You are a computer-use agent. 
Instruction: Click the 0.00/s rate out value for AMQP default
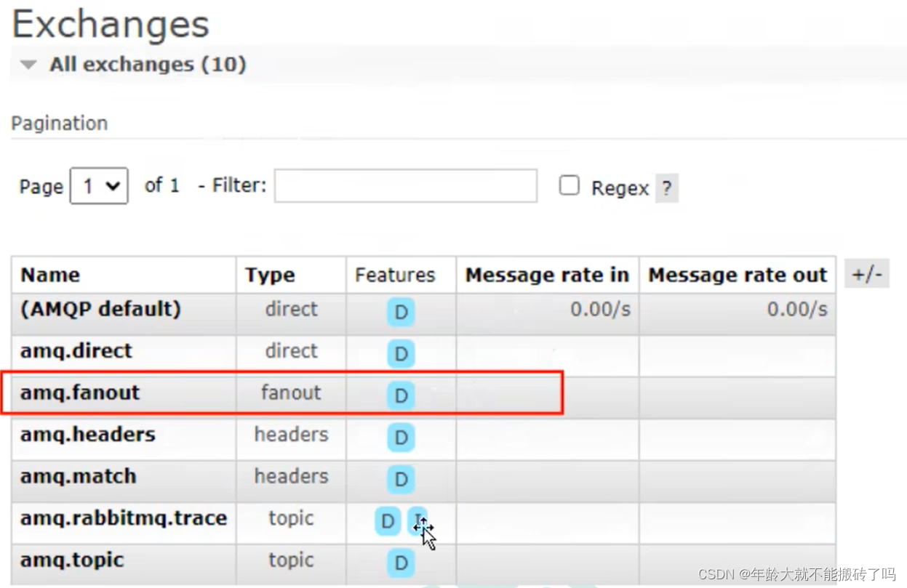[797, 310]
